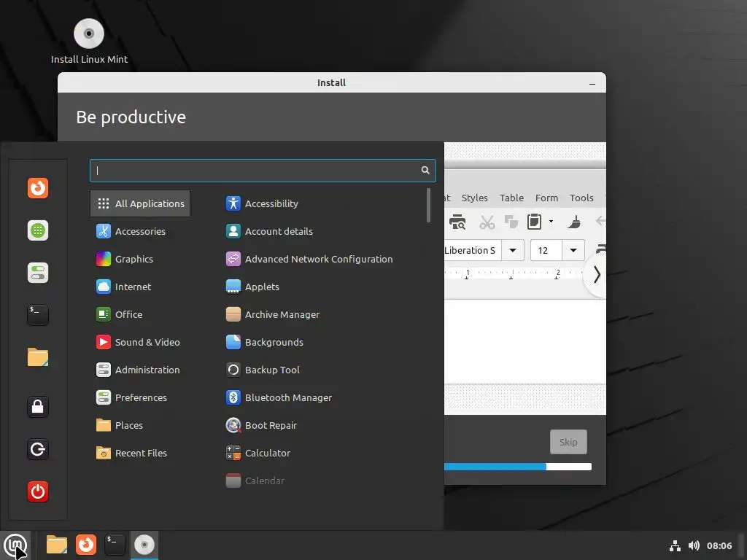This screenshot has width=747, height=560.
Task: Open the Administration category
Action: 140,370
